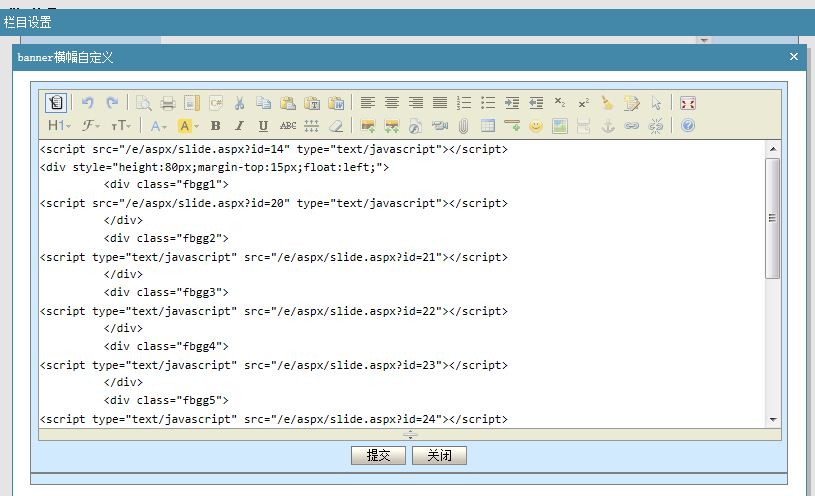Insert an anchor
The width and height of the screenshot is (815, 496).
point(608,126)
